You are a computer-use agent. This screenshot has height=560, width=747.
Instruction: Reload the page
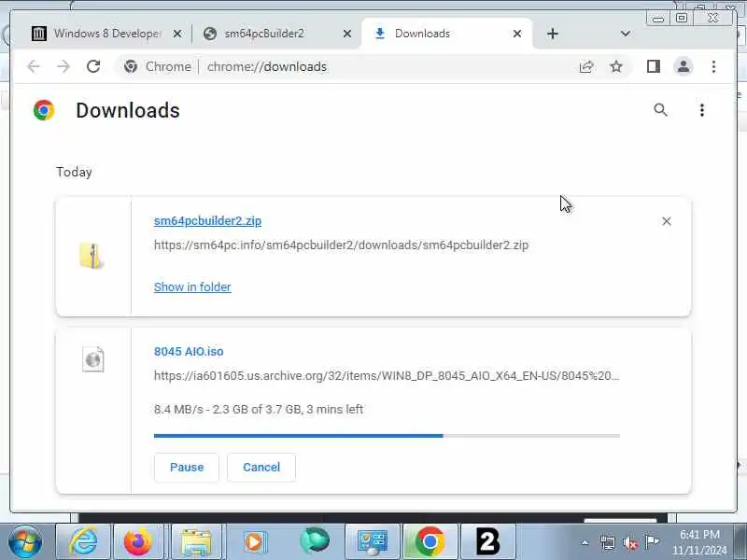tap(93, 66)
